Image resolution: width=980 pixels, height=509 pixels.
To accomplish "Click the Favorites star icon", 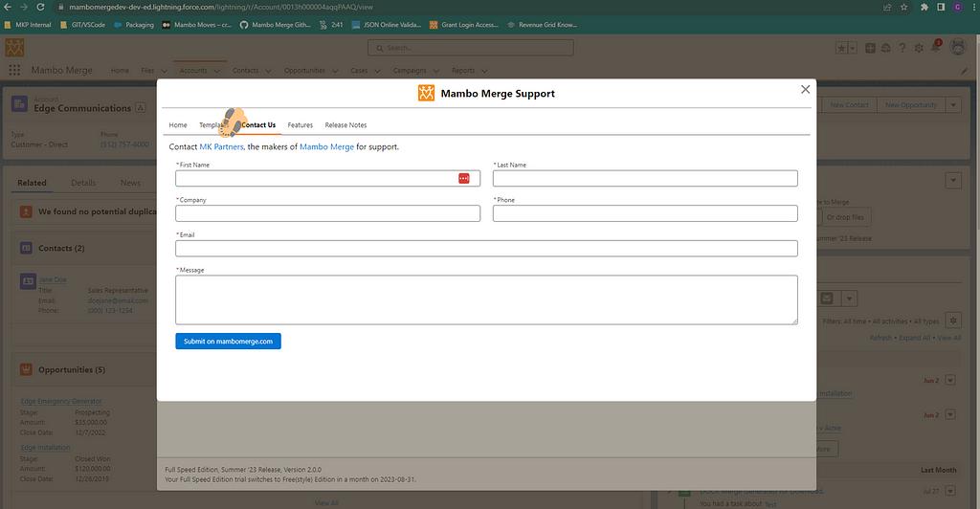I will [841, 48].
